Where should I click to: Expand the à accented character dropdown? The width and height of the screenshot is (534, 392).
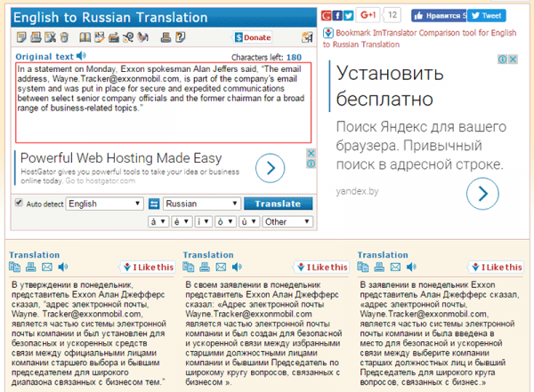point(158,222)
